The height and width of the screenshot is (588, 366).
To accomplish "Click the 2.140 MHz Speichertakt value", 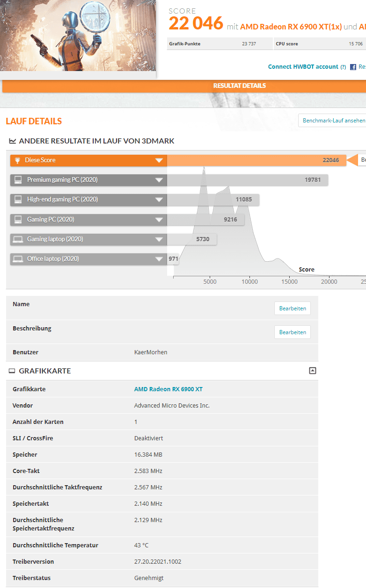I will tap(148, 504).
